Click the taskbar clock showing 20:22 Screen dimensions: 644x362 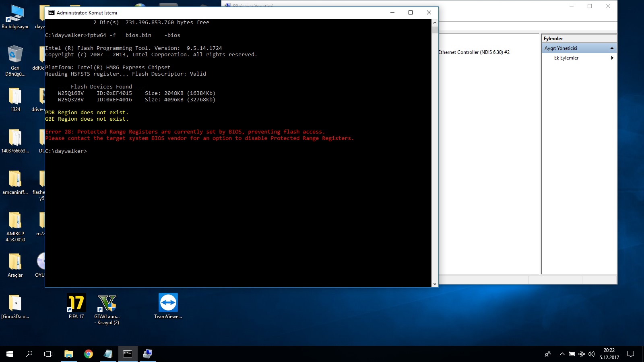[609, 354]
